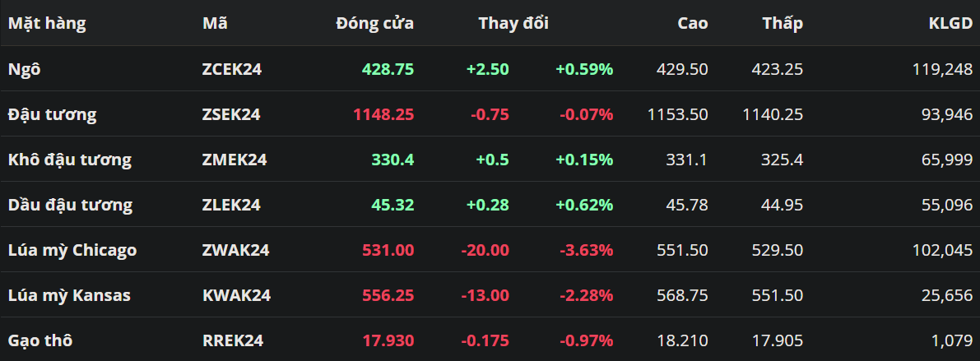Click the 428.75 closing price for Ngô
980x361 pixels.
tap(388, 69)
